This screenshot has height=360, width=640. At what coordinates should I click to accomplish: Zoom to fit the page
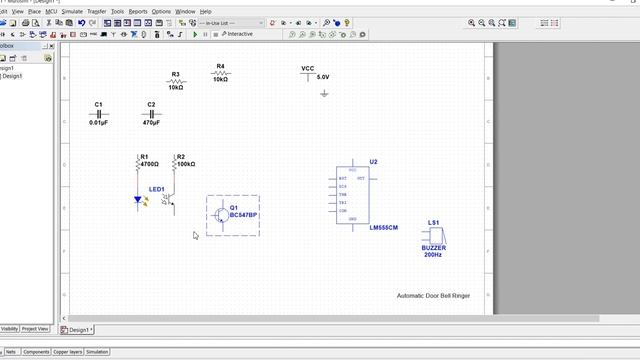[502, 23]
